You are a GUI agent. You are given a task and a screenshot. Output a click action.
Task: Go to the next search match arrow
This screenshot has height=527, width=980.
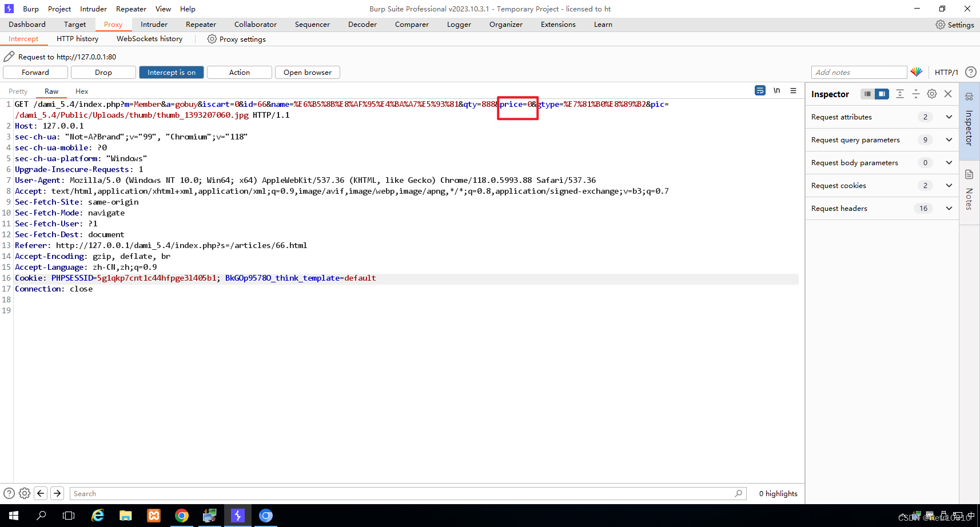point(57,493)
